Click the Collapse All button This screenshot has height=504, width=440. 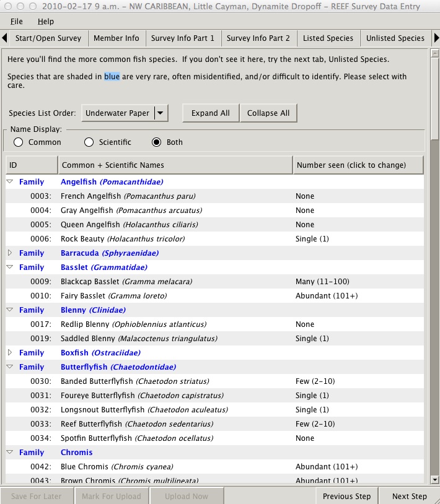[268, 113]
